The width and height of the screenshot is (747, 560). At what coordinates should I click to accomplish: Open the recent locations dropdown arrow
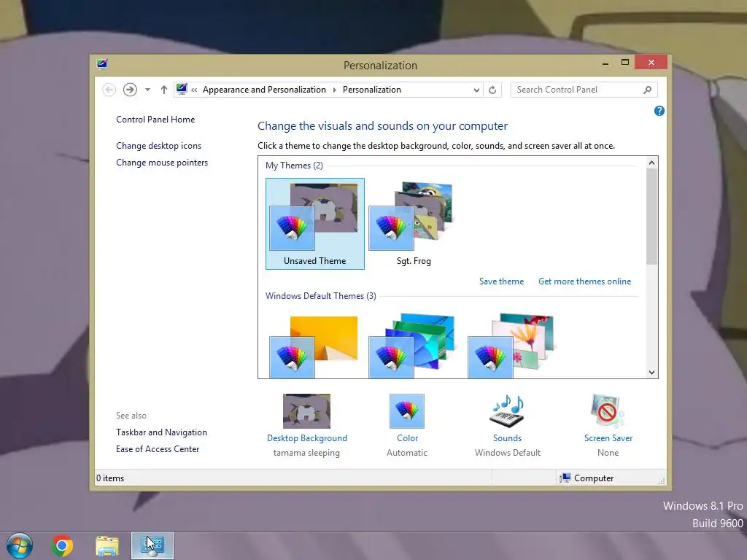pyautogui.click(x=147, y=90)
